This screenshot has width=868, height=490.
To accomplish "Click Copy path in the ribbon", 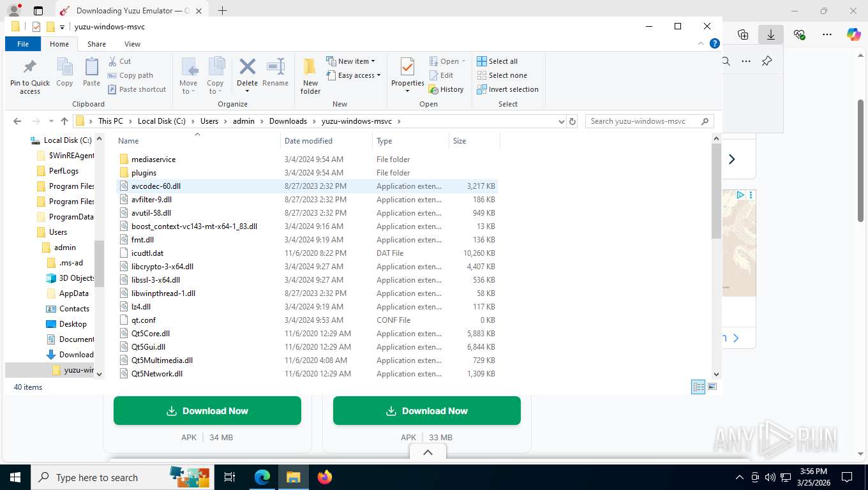I will click(x=131, y=75).
